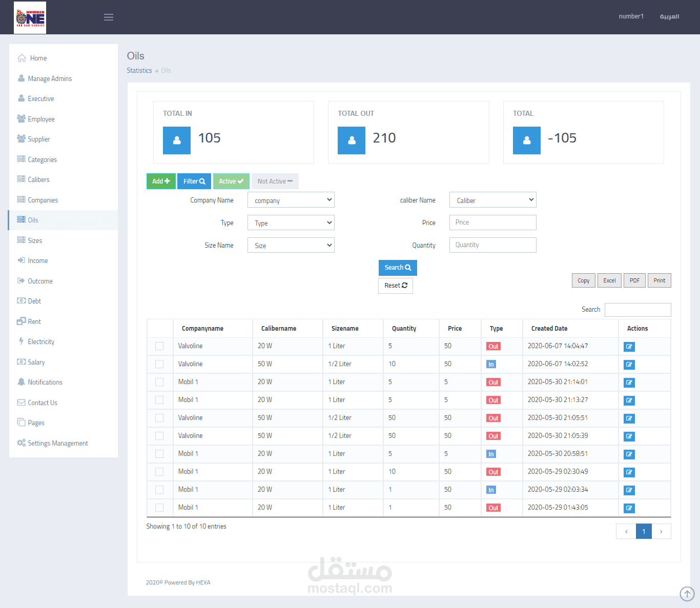This screenshot has height=608, width=700.
Task: Open the Company Name dropdown
Action: click(291, 200)
